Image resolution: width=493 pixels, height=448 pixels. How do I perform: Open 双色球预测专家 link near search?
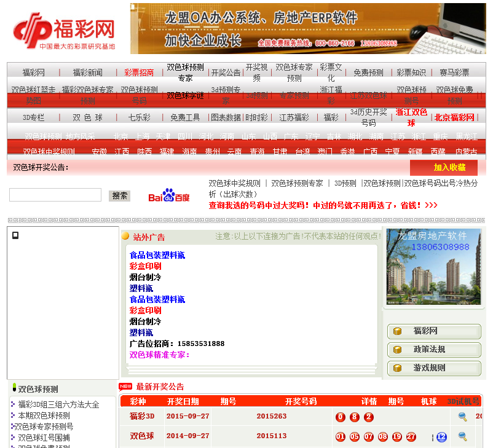(x=297, y=183)
